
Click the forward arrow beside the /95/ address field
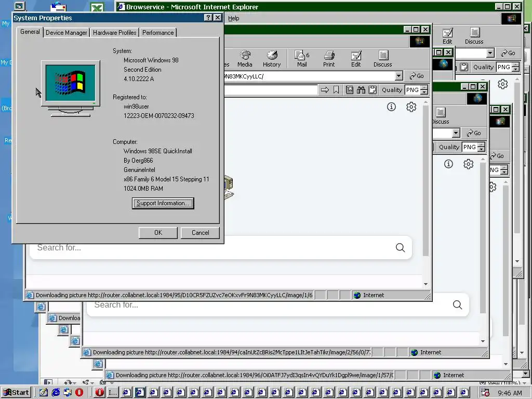[325, 90]
